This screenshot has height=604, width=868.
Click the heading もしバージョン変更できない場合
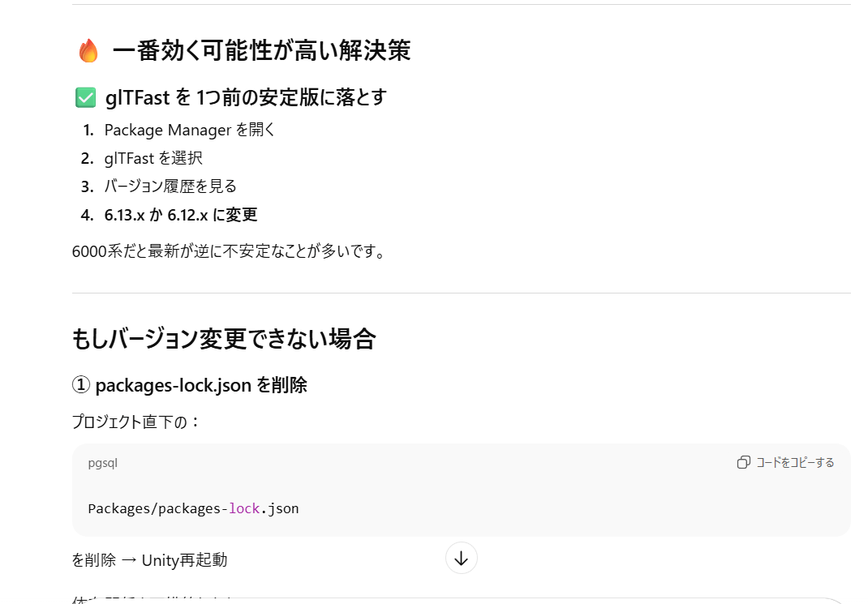(x=224, y=340)
